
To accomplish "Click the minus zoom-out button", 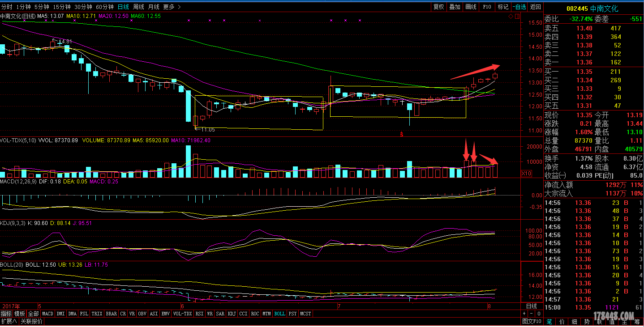I will 531,314.
